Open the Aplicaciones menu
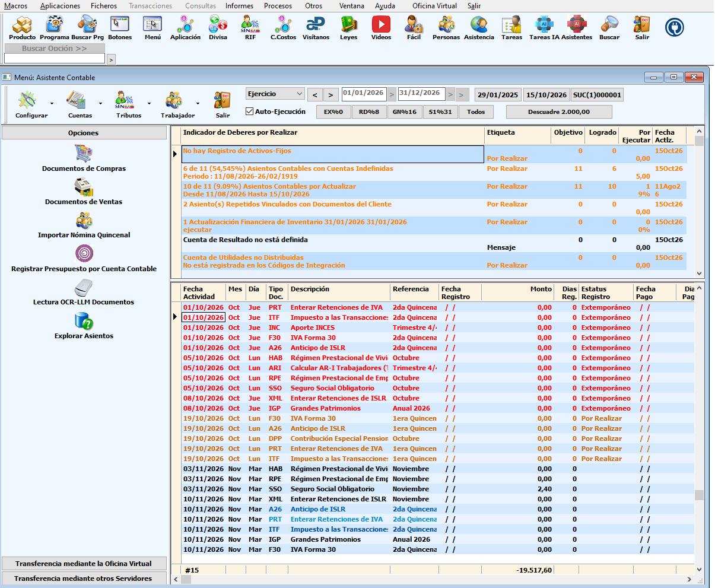 (60, 6)
